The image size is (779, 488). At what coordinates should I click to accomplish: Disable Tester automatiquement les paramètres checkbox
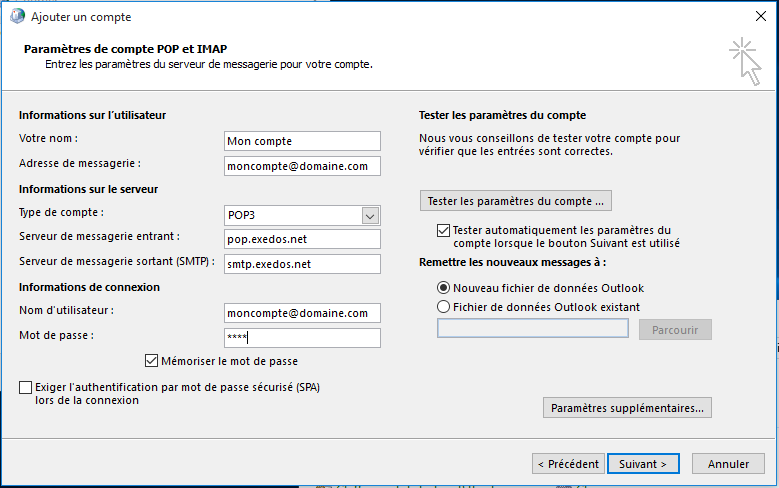[444, 230]
